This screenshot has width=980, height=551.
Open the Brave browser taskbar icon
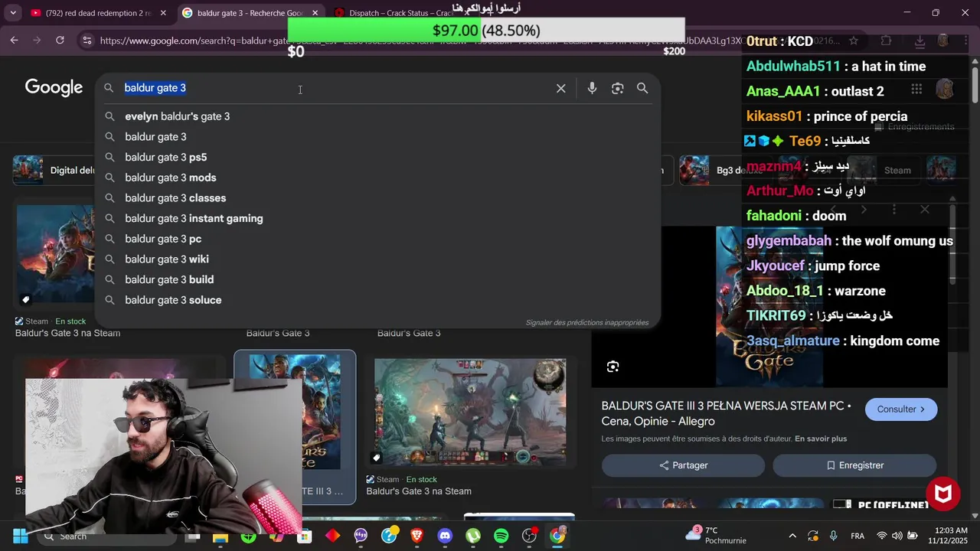416,536
